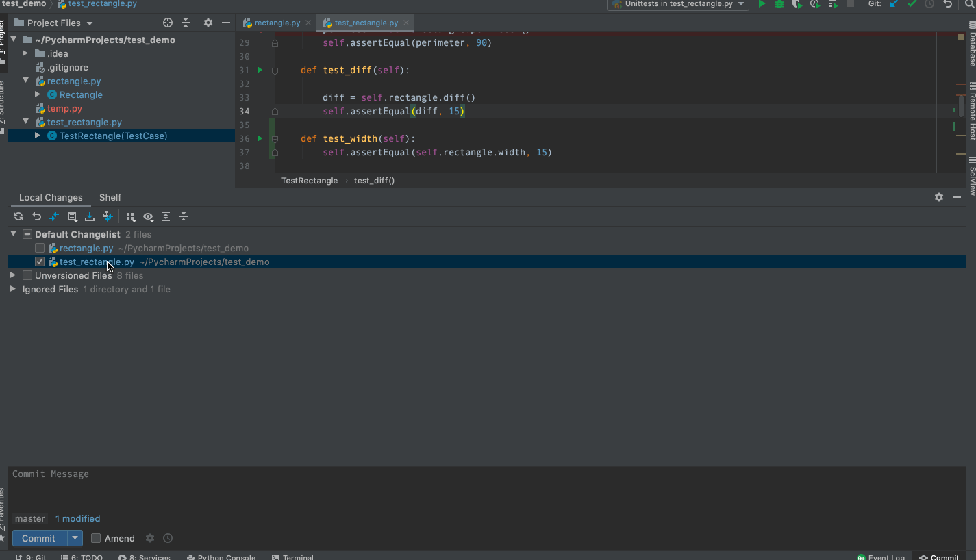This screenshot has width=976, height=560.
Task: Open commit options gear next to Amend
Action: pos(150,538)
